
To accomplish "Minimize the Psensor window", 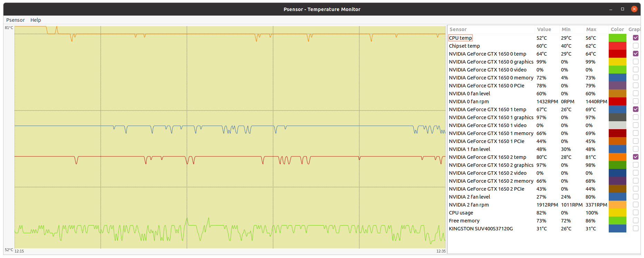I will point(611,9).
